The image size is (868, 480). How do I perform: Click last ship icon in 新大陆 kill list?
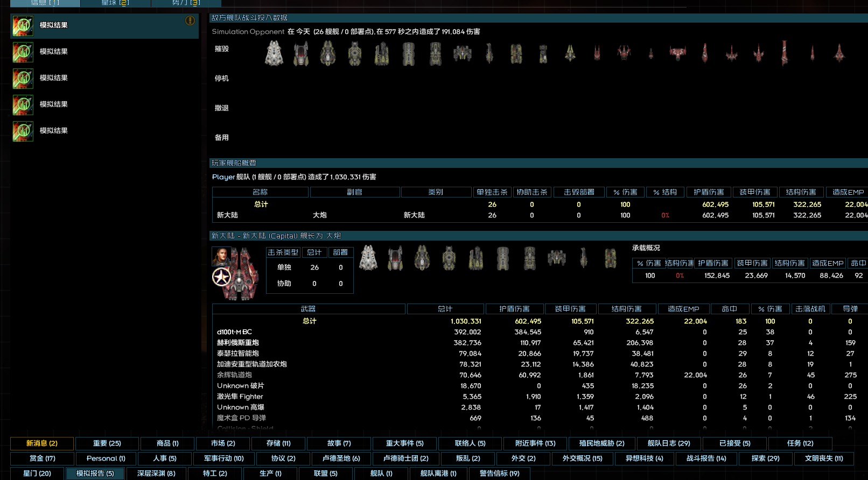pos(610,258)
